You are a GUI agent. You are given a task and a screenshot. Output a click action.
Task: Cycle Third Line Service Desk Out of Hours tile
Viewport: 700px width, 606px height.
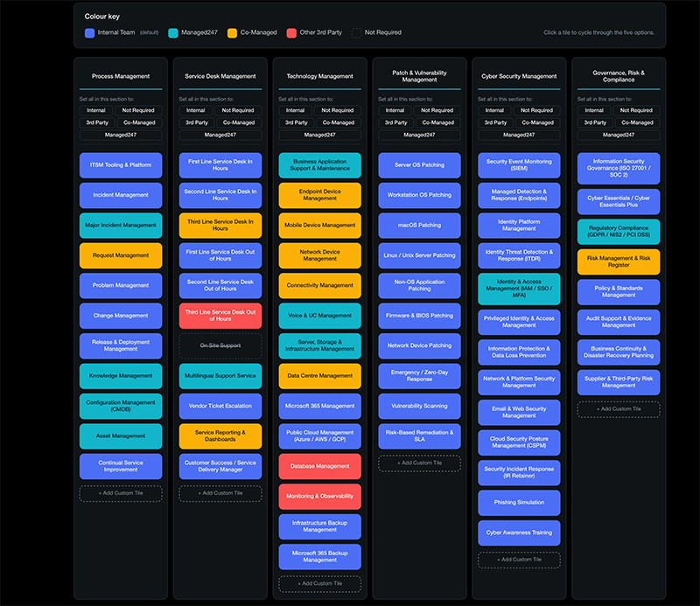pos(220,316)
